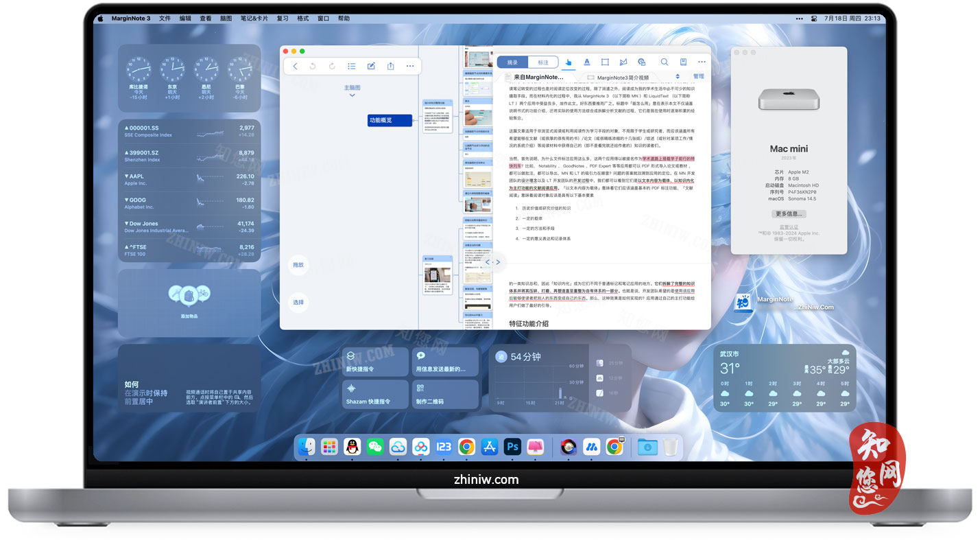Click the edit note pencil icon
This screenshot has width=980, height=547.
tap(371, 66)
